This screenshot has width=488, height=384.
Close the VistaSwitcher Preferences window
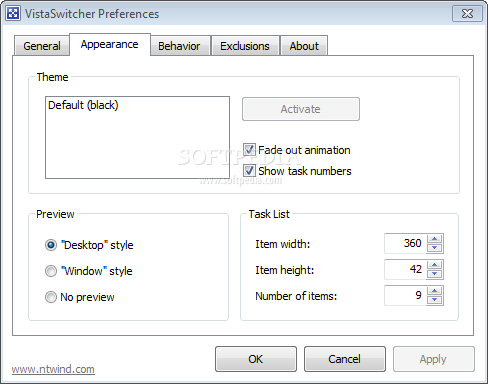tap(467, 14)
